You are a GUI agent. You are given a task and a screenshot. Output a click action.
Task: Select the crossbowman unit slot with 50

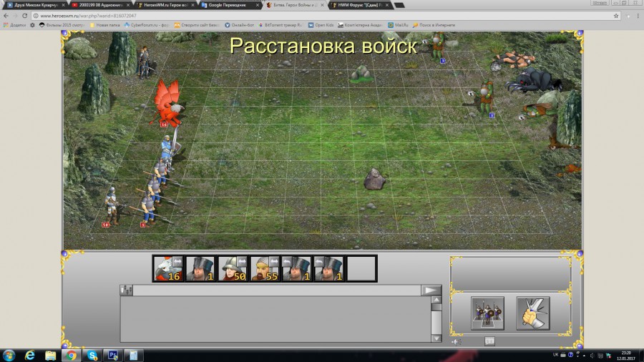coord(233,269)
